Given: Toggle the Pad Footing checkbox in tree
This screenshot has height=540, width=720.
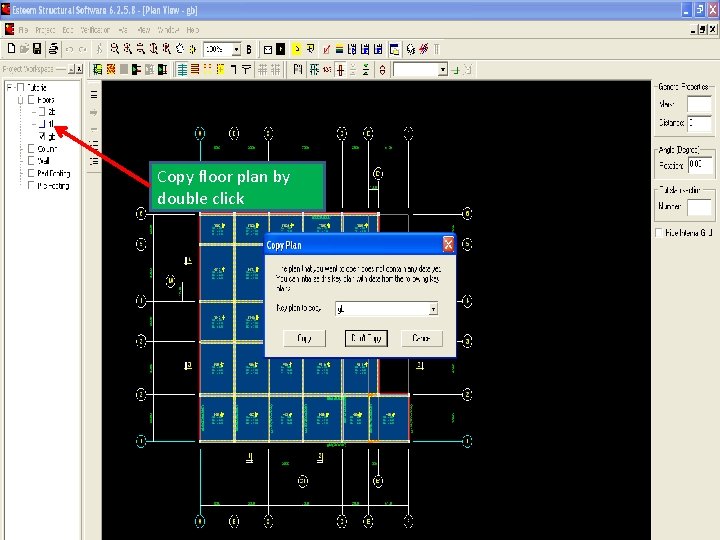Looking at the screenshot, I should pyautogui.click(x=31, y=173).
